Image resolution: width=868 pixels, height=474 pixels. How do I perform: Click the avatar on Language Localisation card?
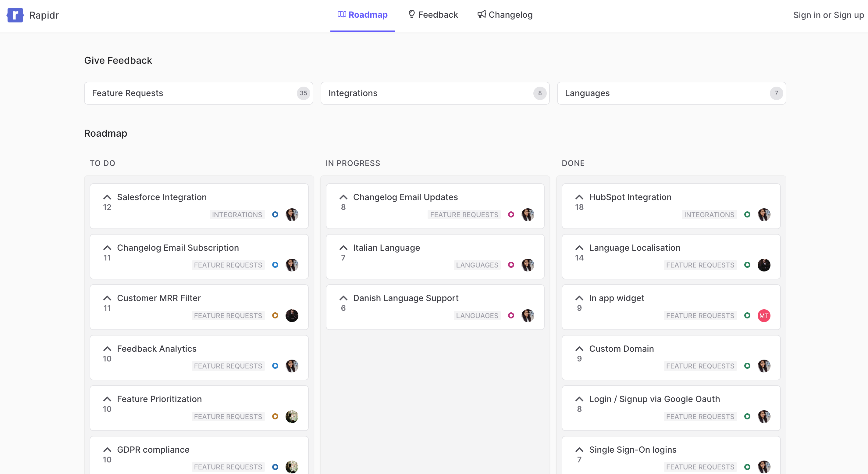click(764, 265)
